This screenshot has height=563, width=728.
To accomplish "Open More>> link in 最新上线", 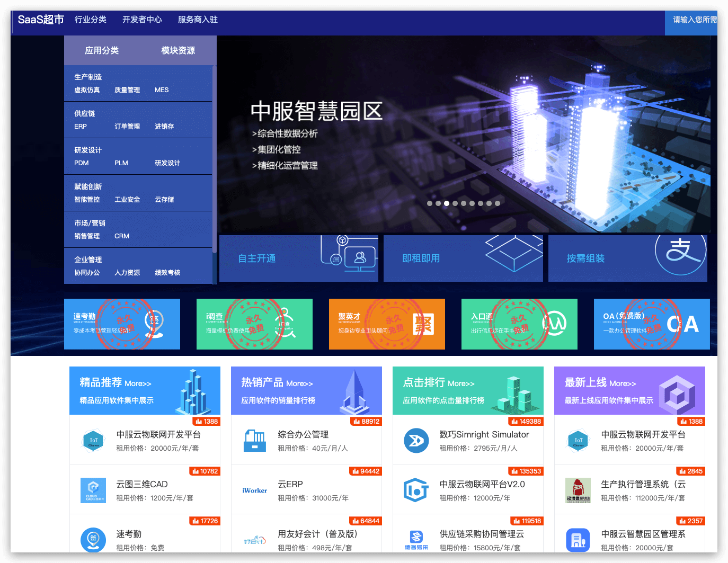I will 623,383.
